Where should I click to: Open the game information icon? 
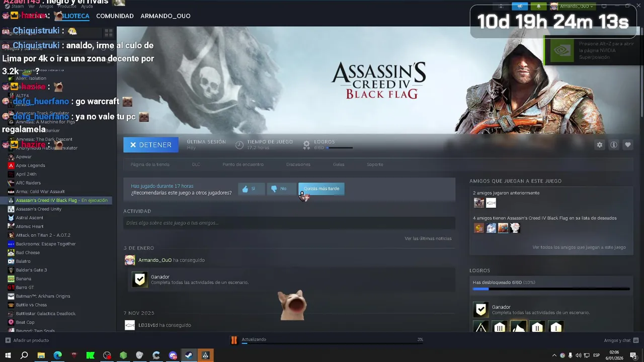click(614, 145)
